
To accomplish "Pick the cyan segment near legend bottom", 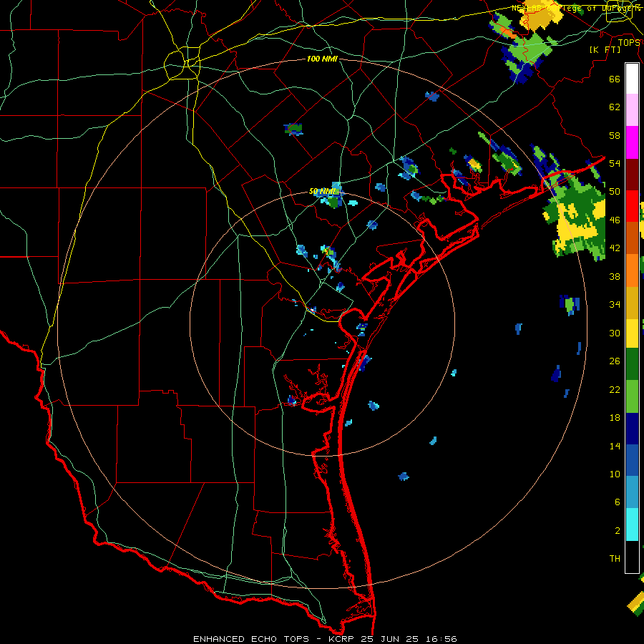I will coord(632,525).
